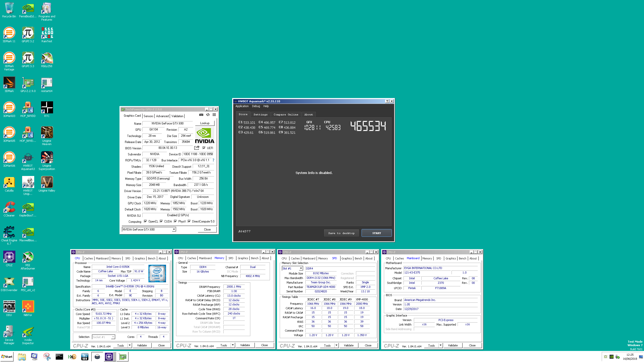
Task: Expand Tools dropdown arrow in CPU tab window
Action: click(130, 345)
